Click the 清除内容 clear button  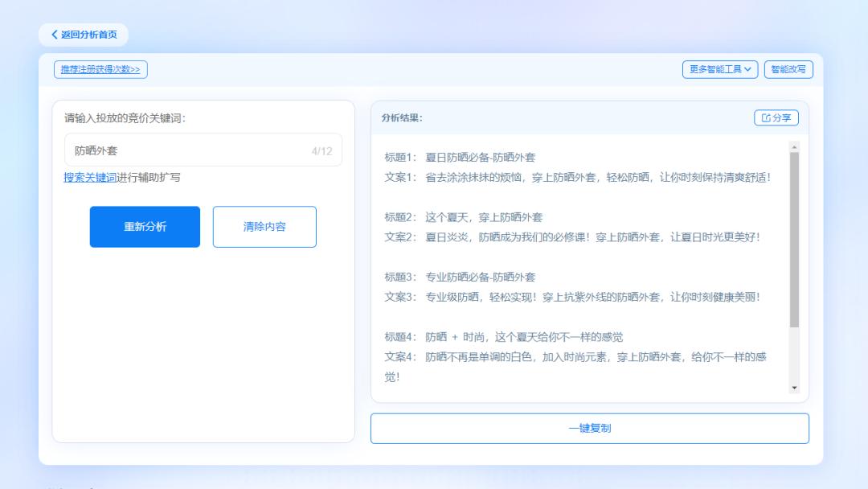[264, 227]
